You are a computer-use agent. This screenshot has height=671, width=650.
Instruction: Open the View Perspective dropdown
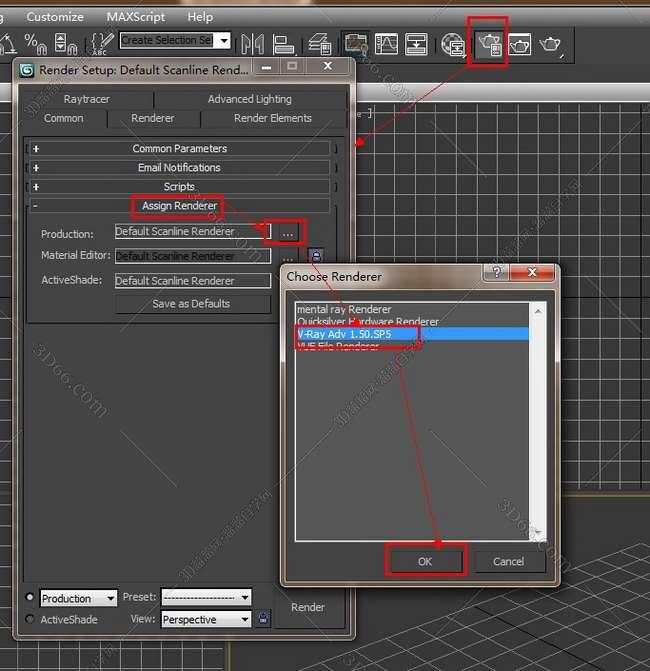(245, 619)
